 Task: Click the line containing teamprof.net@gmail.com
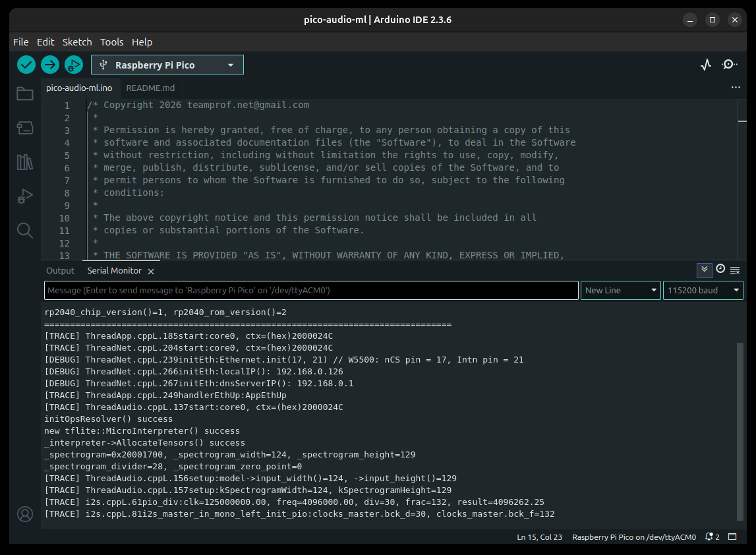[x=198, y=105]
